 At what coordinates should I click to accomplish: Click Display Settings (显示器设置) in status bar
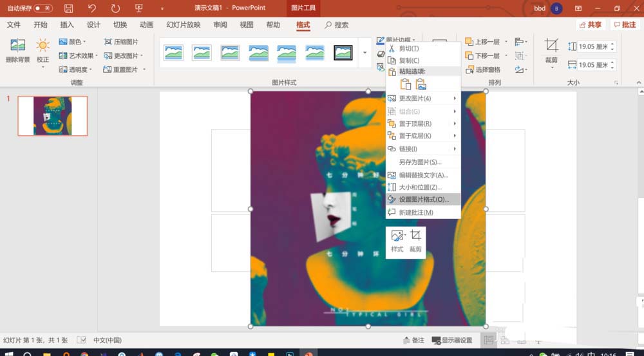tap(452, 340)
